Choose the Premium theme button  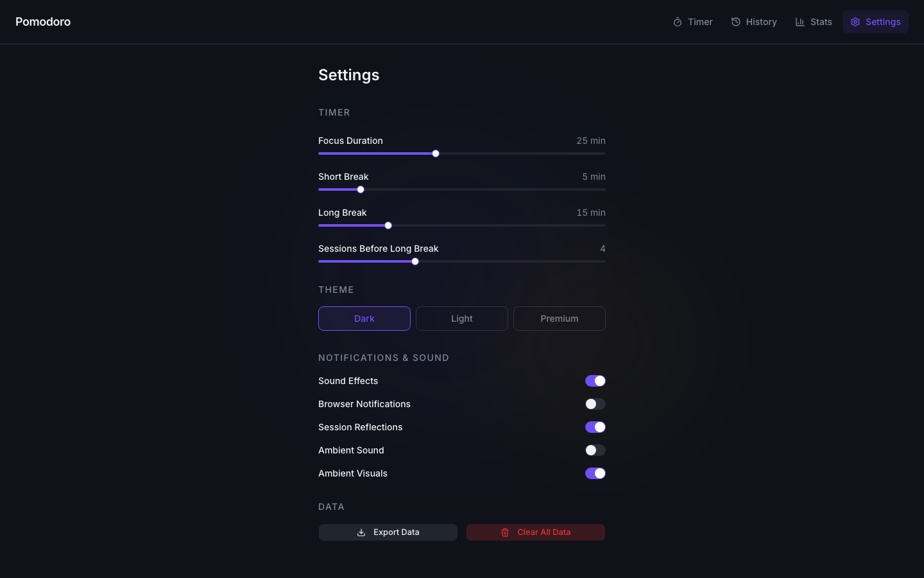tap(560, 319)
